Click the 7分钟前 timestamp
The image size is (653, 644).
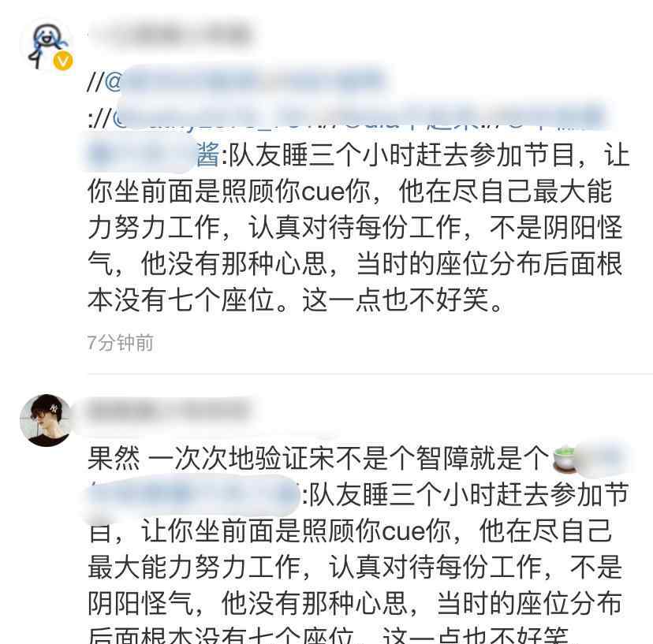click(x=121, y=343)
